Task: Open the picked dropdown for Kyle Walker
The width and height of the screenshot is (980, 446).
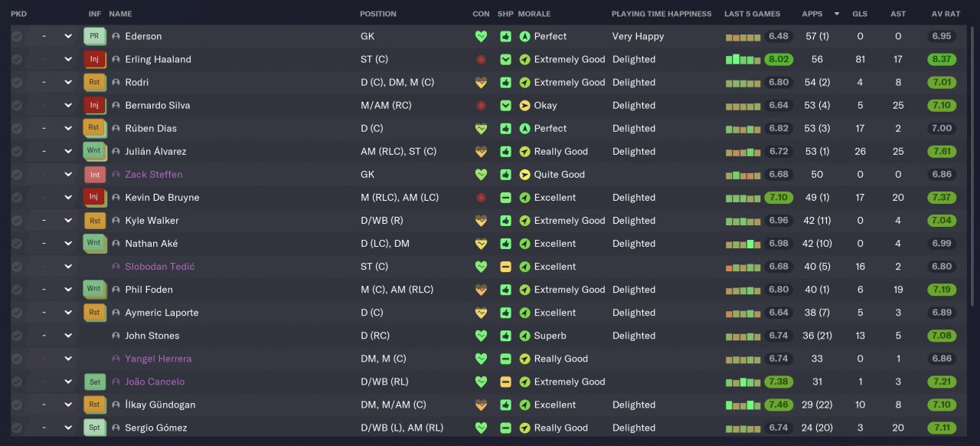Action: point(68,221)
